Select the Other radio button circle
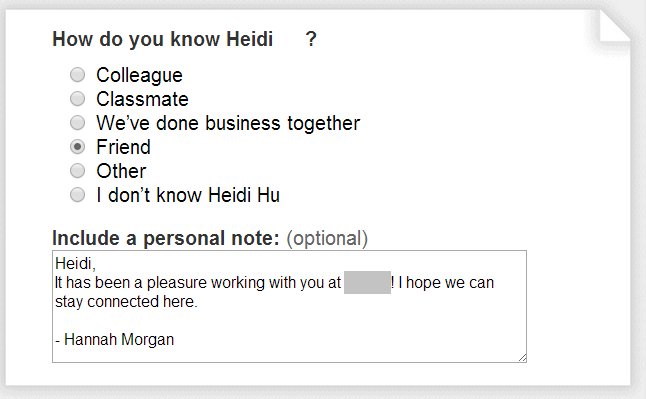Viewport: 646px width, 399px height. 77,171
